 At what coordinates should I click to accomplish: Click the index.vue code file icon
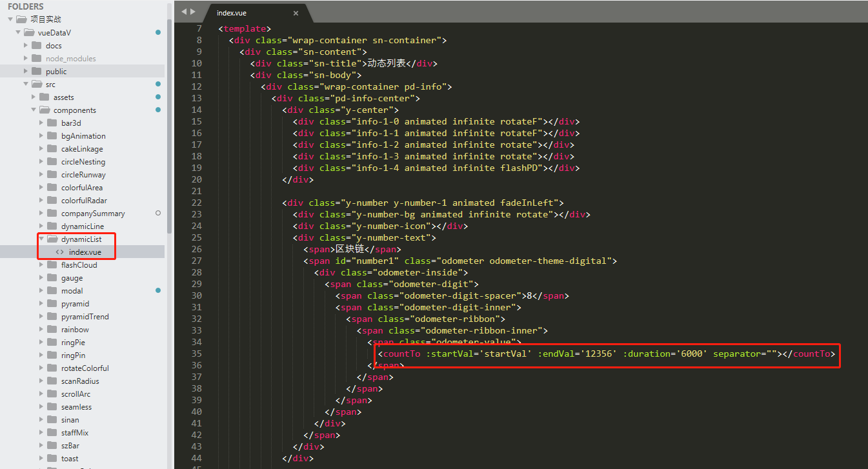pyautogui.click(x=60, y=252)
